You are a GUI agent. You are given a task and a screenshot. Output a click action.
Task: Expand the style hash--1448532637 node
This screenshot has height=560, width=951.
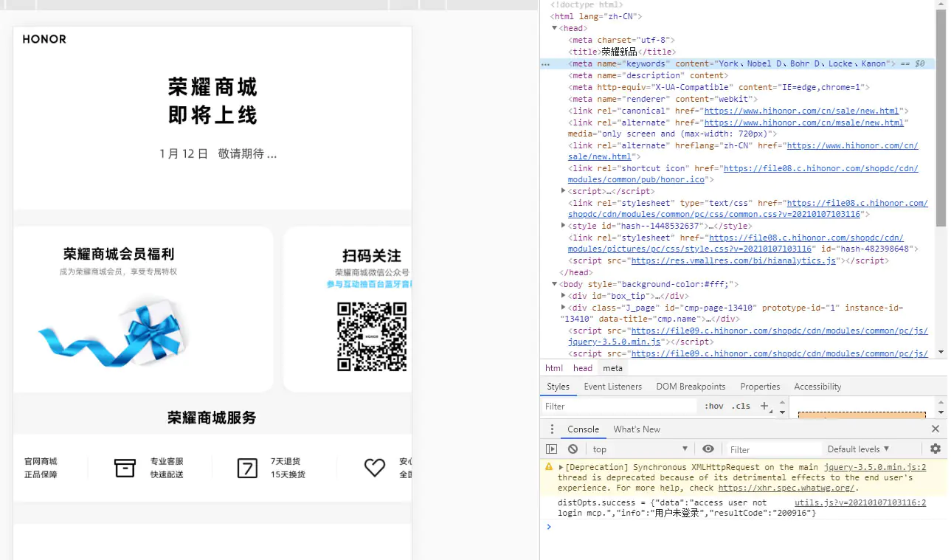click(x=564, y=226)
